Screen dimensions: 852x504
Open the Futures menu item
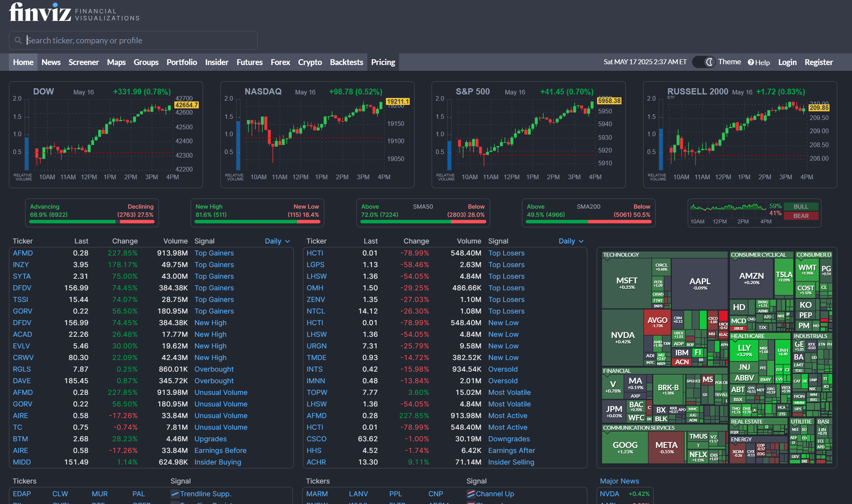coord(250,62)
